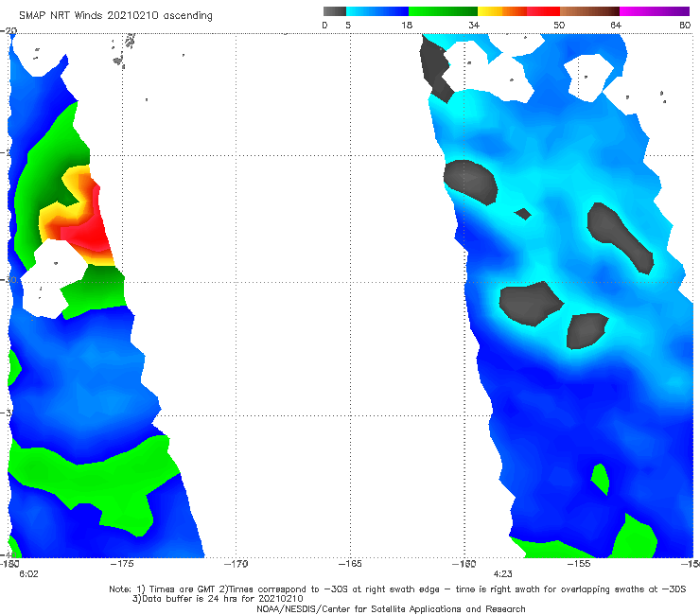Pick the cyan-to-blue segment of the color bar
This screenshot has width=700, height=615.
377,11
